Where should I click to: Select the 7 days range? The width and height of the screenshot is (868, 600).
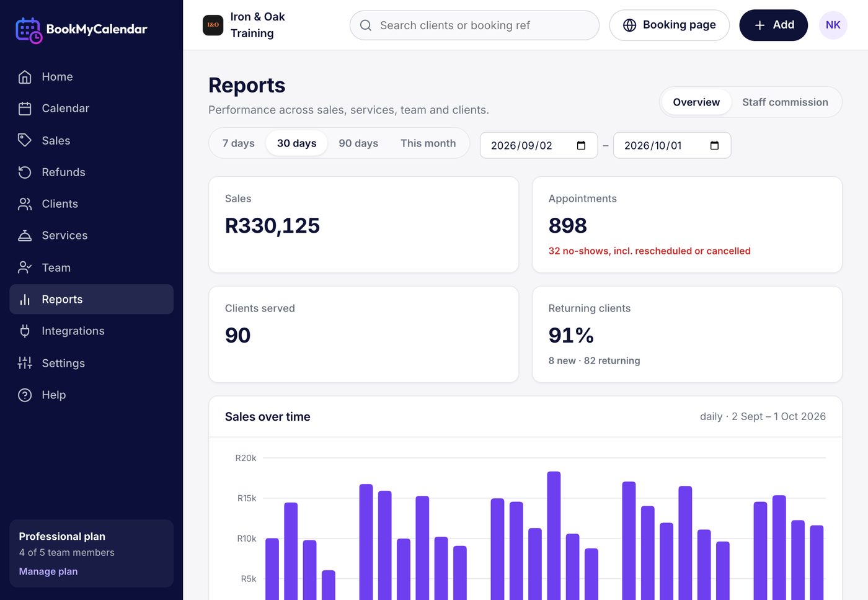tap(239, 143)
